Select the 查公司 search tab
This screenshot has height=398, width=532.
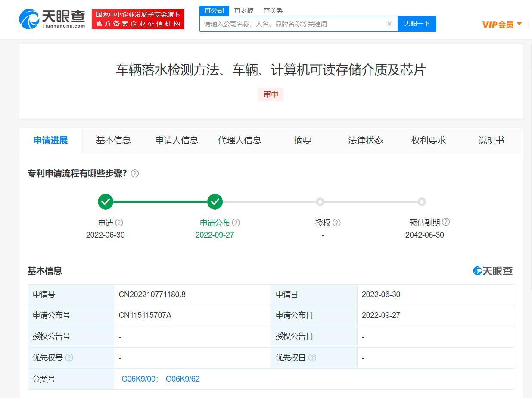point(214,10)
